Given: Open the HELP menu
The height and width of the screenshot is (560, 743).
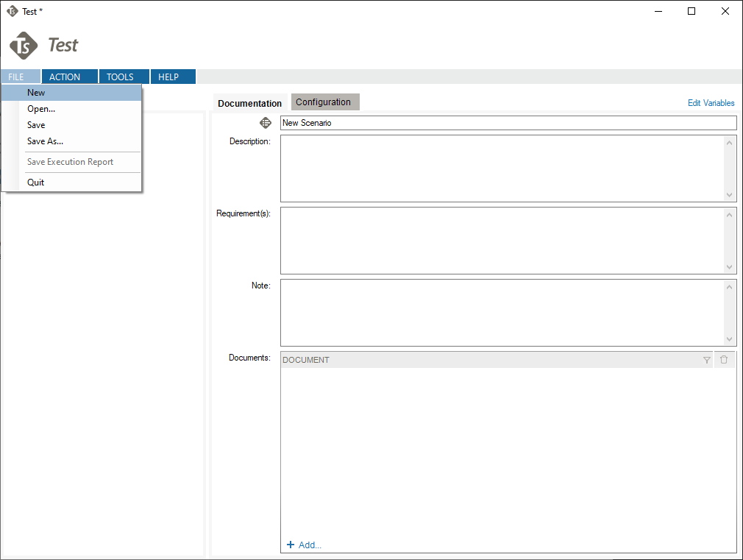Looking at the screenshot, I should (168, 76).
